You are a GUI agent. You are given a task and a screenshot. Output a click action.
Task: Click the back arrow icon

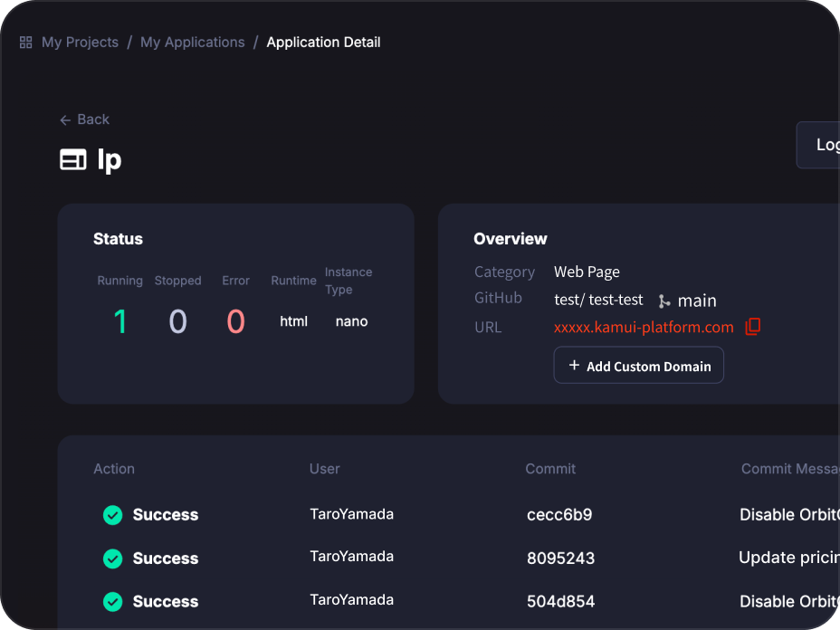(x=65, y=120)
